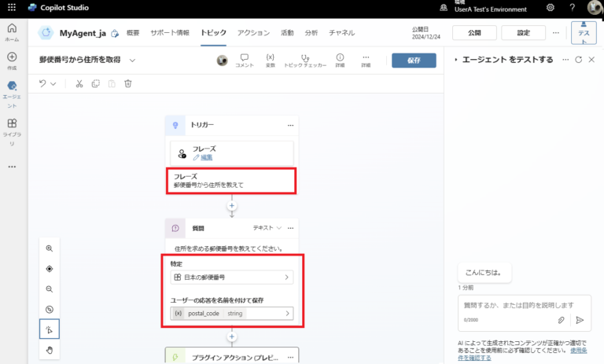604x364 pixels.
Task: Open the コメント comments panel
Action: (x=244, y=61)
